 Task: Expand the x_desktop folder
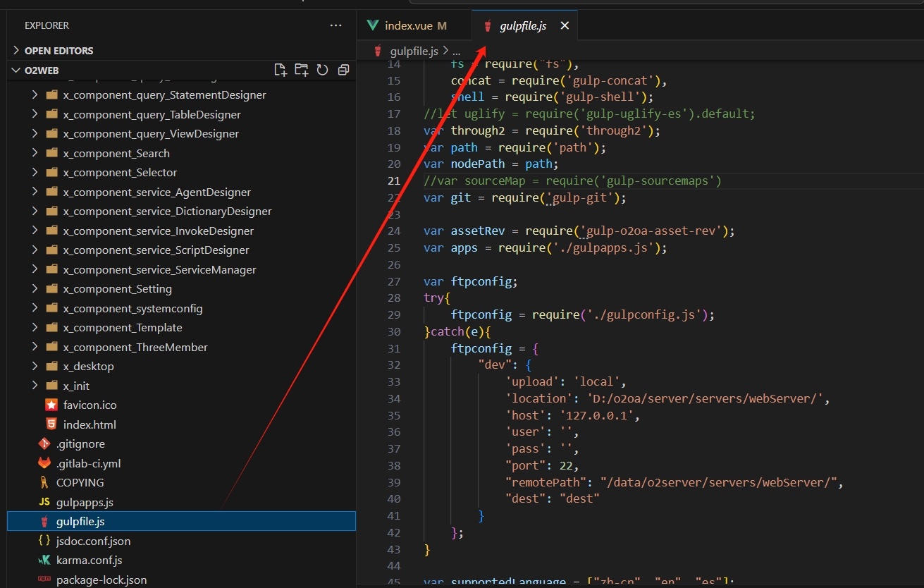[x=88, y=367]
